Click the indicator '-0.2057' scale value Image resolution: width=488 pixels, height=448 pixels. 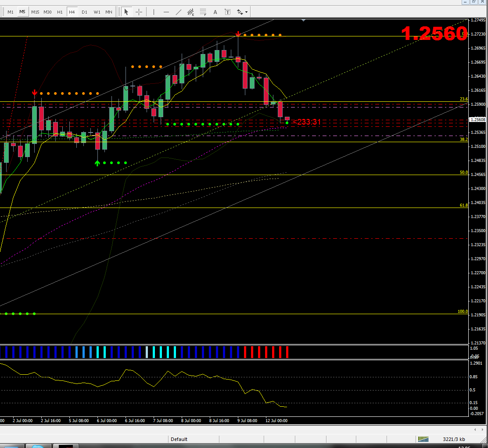pos(477,413)
